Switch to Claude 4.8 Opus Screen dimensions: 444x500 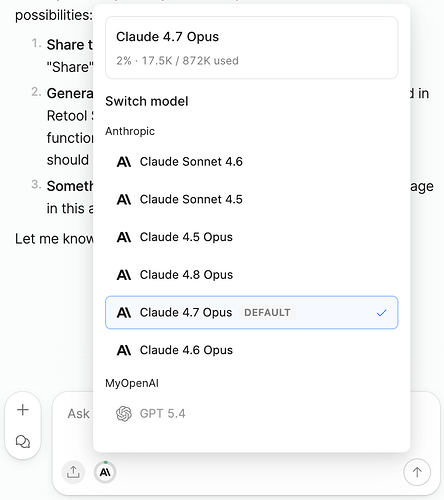point(251,275)
